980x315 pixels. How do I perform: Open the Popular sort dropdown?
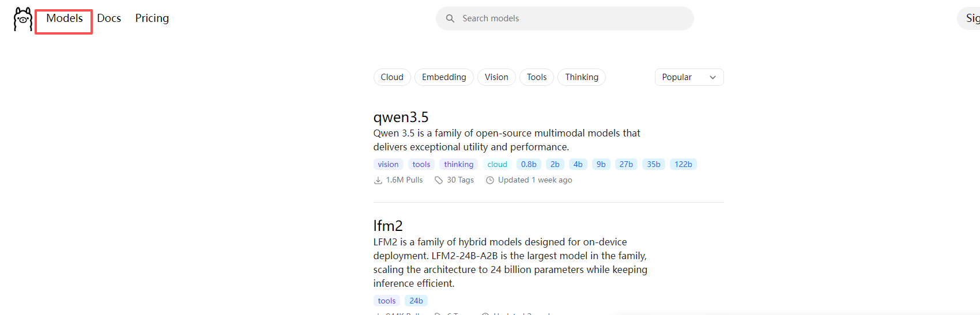click(x=689, y=77)
